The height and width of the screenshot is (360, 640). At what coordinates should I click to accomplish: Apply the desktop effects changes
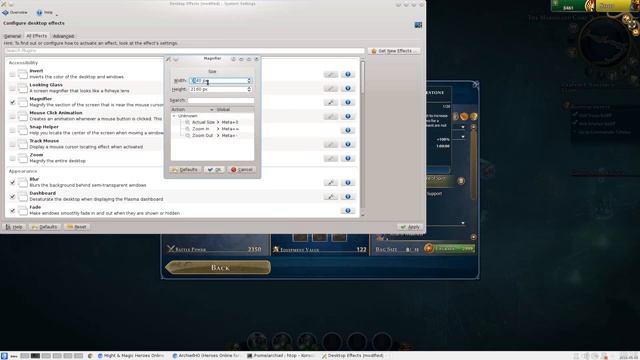coord(410,227)
